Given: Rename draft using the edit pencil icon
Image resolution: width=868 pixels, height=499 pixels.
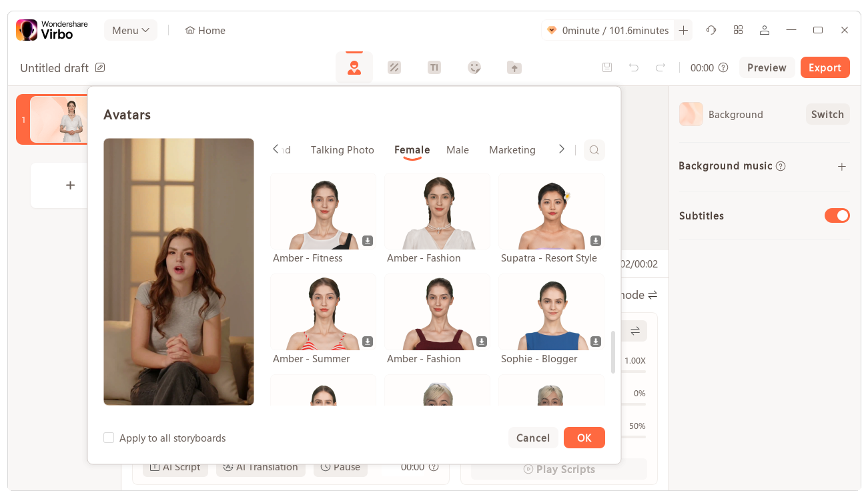Looking at the screenshot, I should click(x=100, y=67).
